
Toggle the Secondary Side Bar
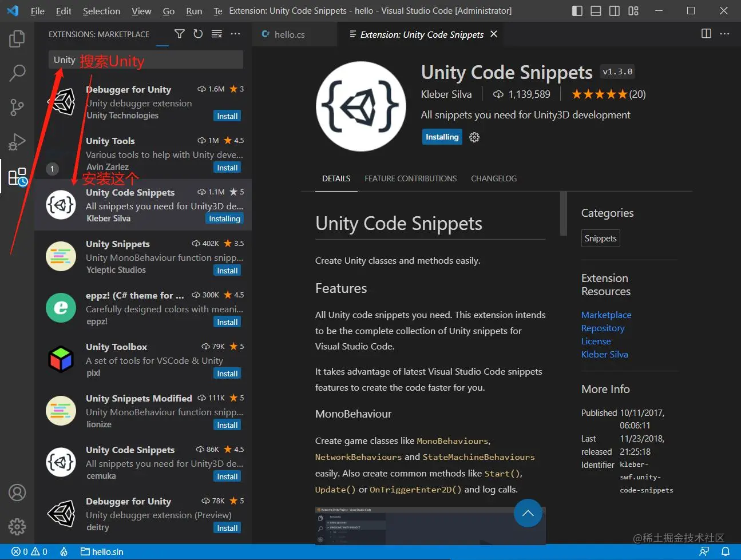click(614, 10)
